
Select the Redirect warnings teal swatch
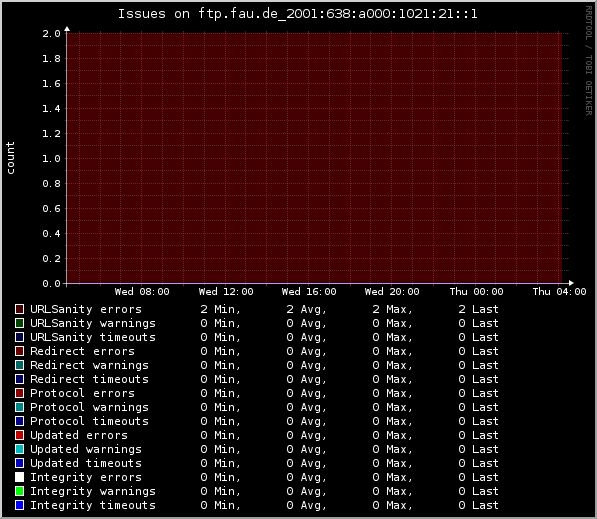pyautogui.click(x=19, y=365)
